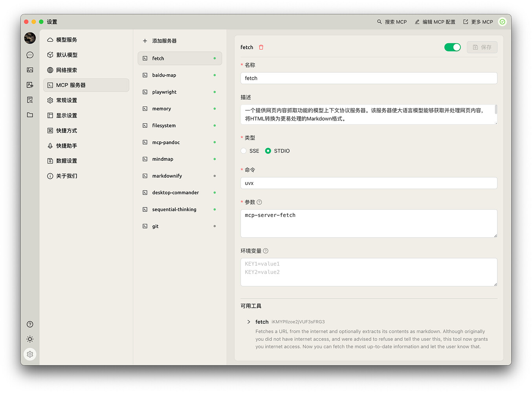Open 常规设置 settings section
Screen dimensions: 532x393
coord(86,100)
